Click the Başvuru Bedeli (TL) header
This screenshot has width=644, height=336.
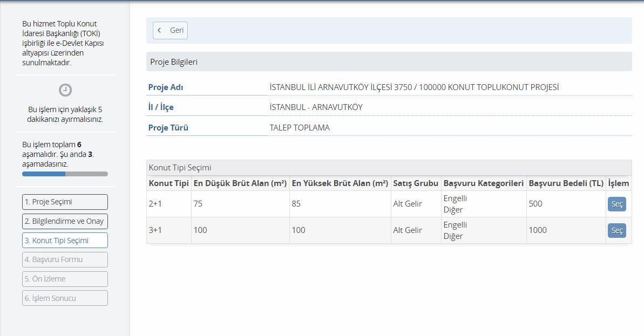tap(566, 183)
